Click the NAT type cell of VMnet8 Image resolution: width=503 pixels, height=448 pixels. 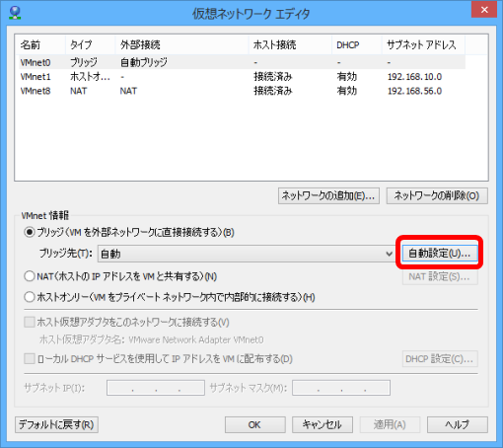pyautogui.click(x=79, y=91)
